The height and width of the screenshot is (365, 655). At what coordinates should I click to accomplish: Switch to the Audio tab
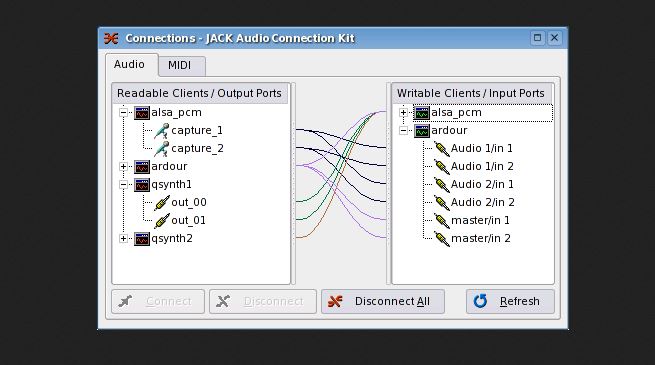[x=132, y=65]
